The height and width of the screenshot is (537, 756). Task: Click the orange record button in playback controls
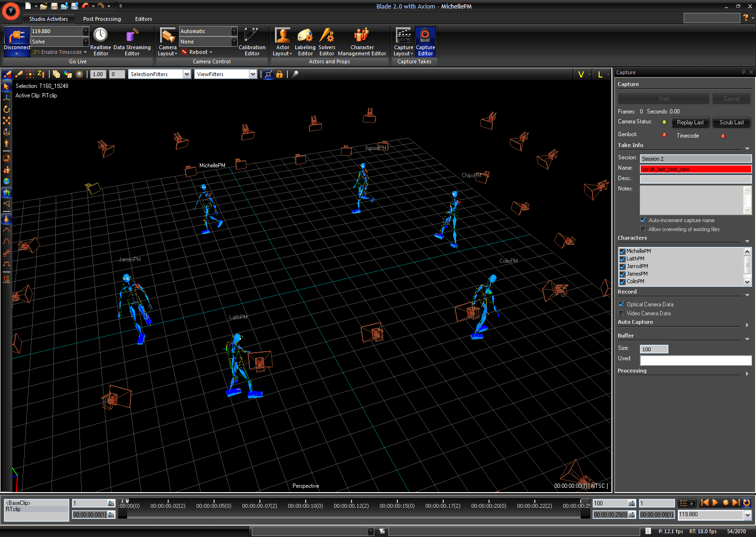click(726, 503)
